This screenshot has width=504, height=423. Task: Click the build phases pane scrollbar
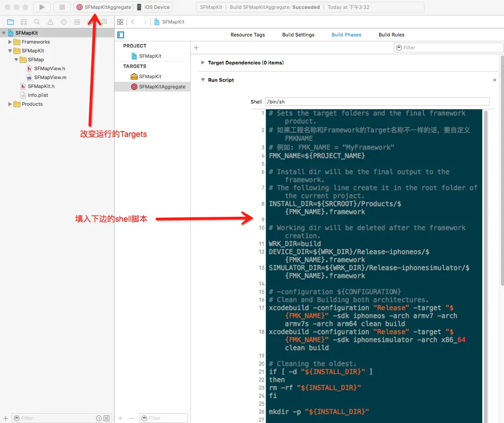pos(502,170)
